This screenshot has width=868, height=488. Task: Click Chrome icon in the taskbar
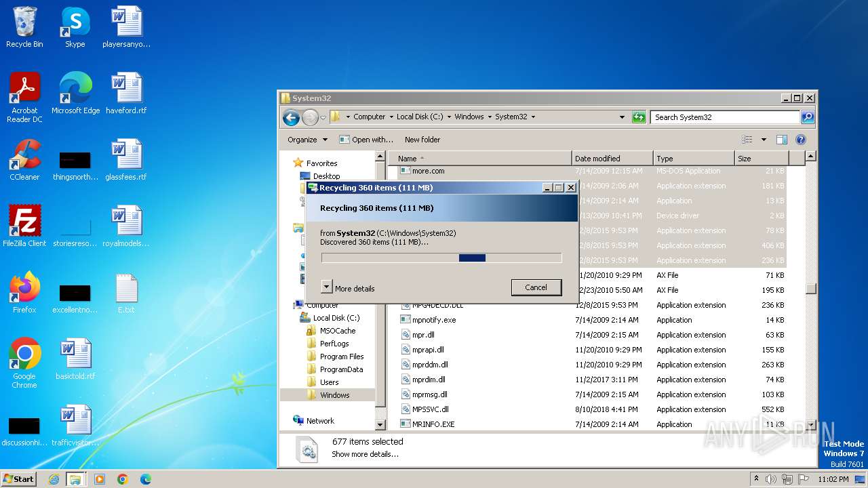[122, 479]
